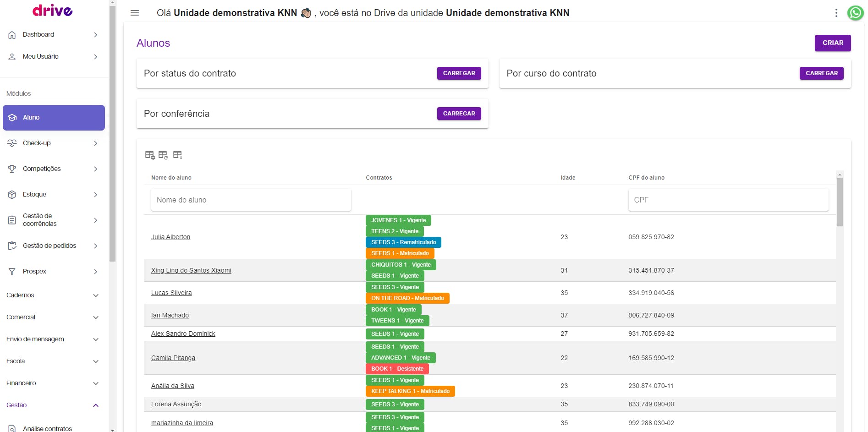This screenshot has height=432, width=868.
Task: Click the ON THE ROAD - Matriculado tag
Action: (x=407, y=298)
